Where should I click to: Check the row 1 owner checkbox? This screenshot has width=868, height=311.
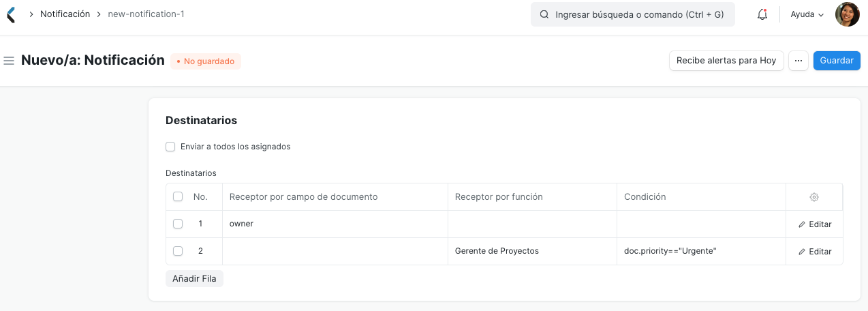178,224
